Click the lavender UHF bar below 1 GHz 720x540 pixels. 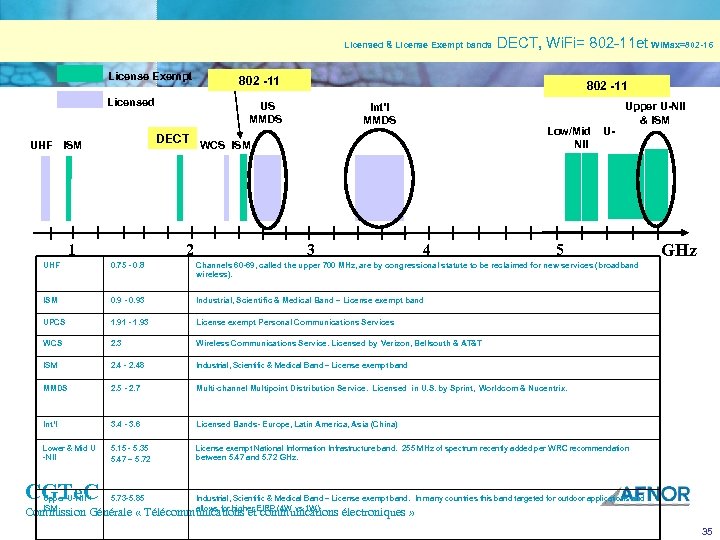(x=45, y=188)
